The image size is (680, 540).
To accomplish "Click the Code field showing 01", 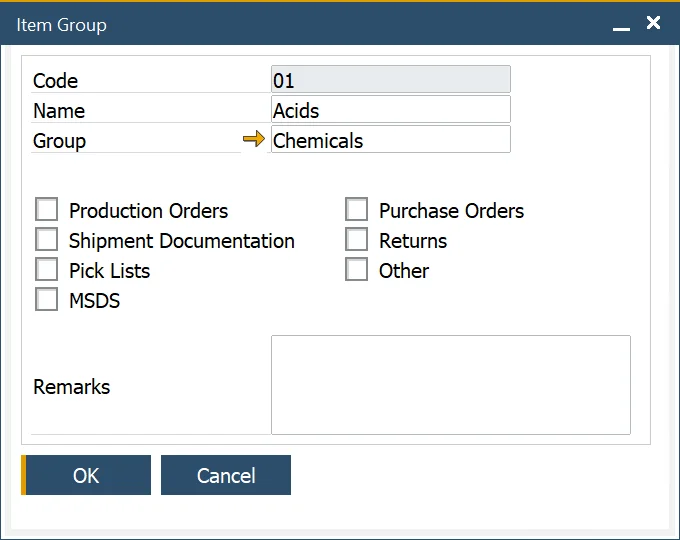I will 390,80.
